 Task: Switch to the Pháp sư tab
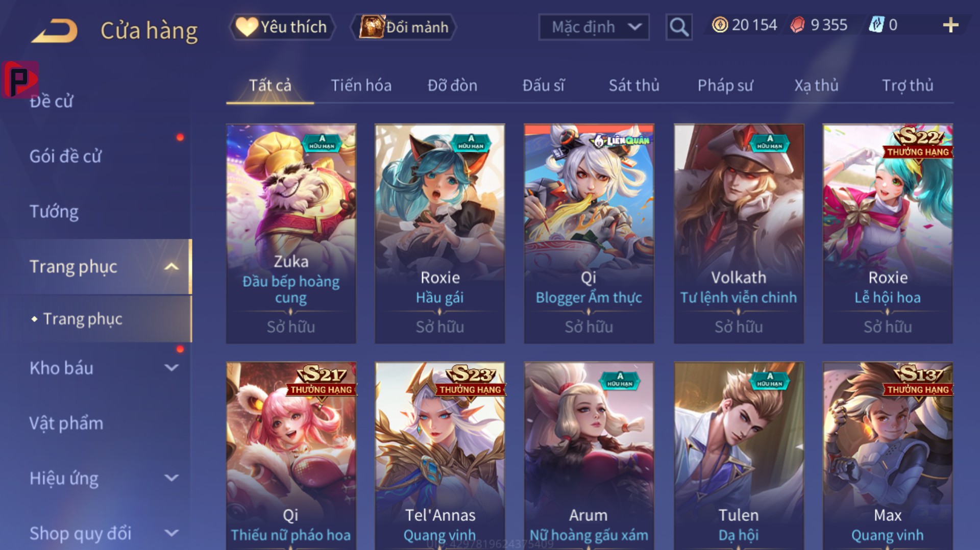725,85
